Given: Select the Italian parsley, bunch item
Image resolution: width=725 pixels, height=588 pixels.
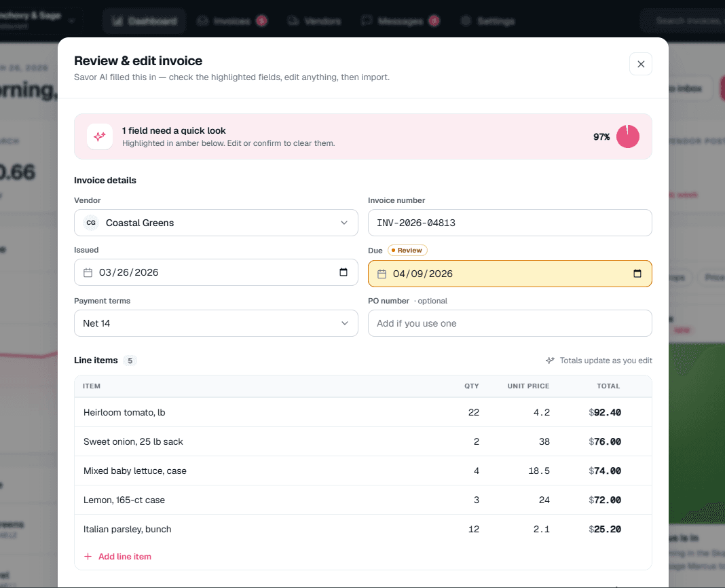Looking at the screenshot, I should coord(127,529).
